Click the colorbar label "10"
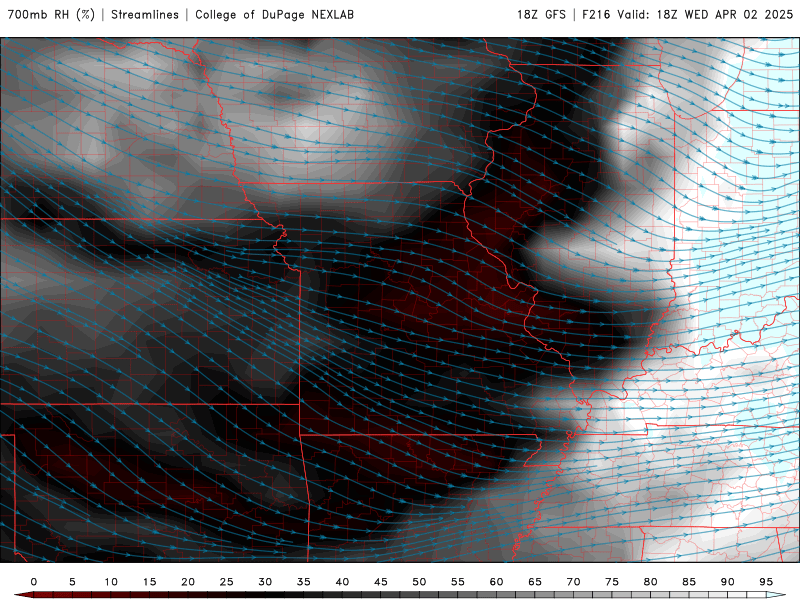The height and width of the screenshot is (600, 800). (111, 582)
